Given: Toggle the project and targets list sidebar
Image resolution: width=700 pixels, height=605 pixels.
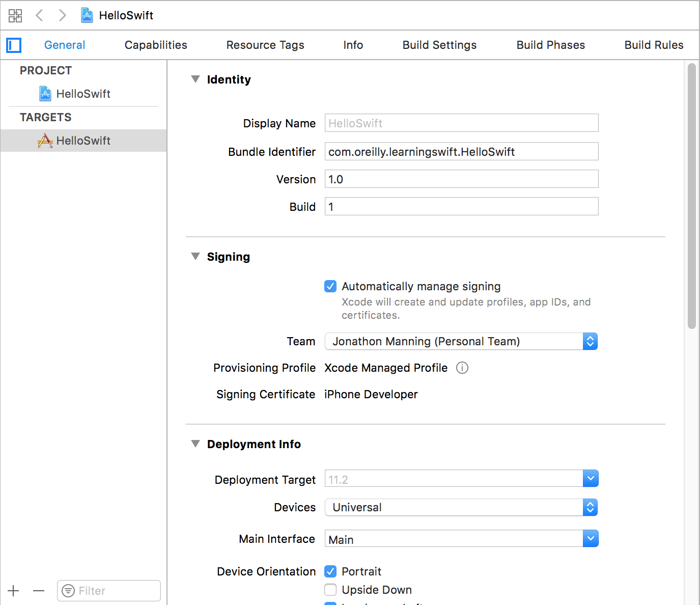Looking at the screenshot, I should click(x=14, y=45).
